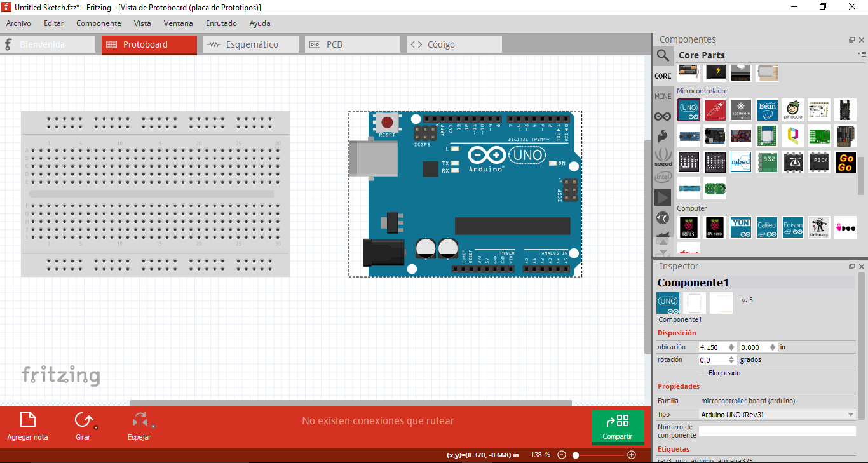Viewport: 868px width, 463px height.
Task: Click the green Compartir button
Action: [x=618, y=427]
